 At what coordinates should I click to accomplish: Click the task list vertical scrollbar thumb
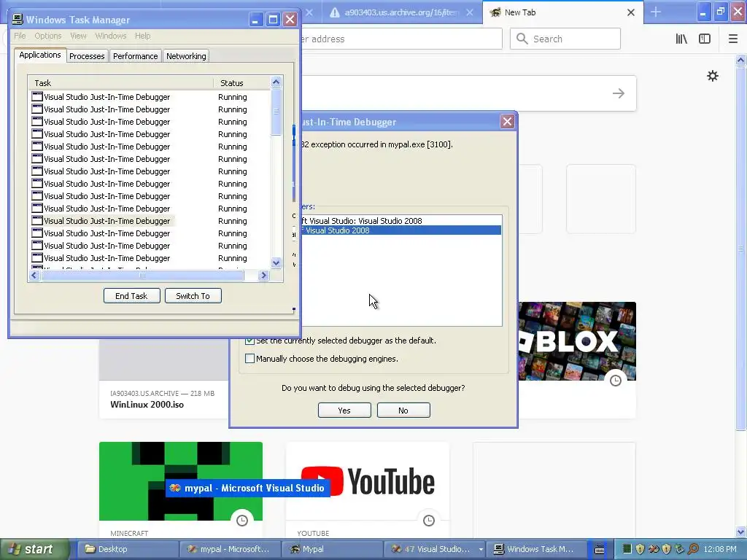[x=276, y=112]
